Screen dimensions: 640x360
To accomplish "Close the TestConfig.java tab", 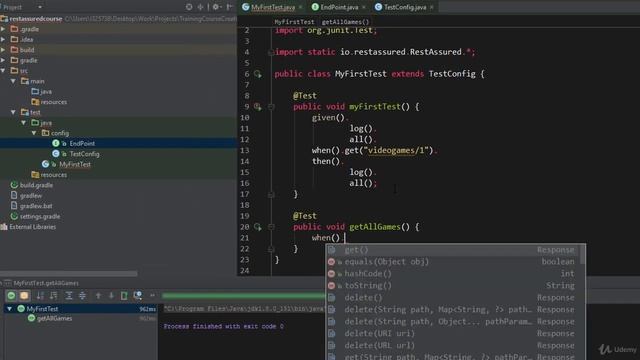I will click(x=431, y=7).
